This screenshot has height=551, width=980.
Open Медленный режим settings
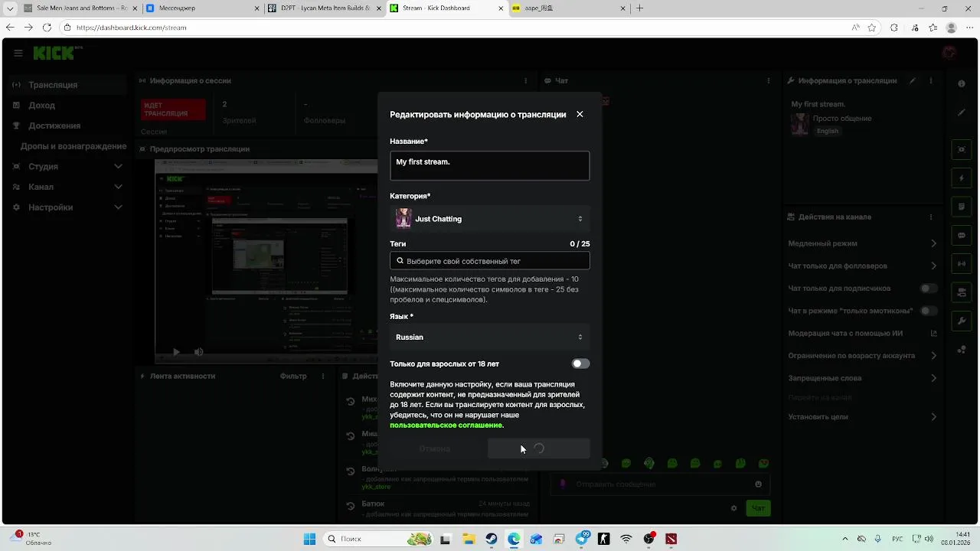863,243
